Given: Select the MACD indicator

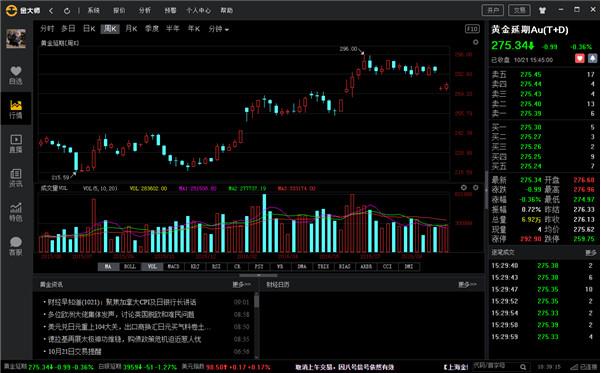Looking at the screenshot, I should [x=173, y=266].
